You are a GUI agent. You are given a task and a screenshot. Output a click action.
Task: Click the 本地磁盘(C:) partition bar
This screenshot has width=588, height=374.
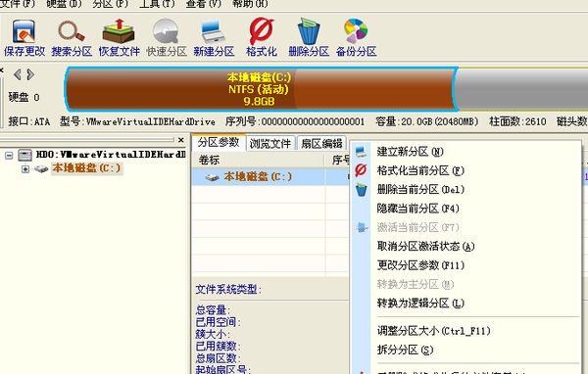(x=261, y=89)
